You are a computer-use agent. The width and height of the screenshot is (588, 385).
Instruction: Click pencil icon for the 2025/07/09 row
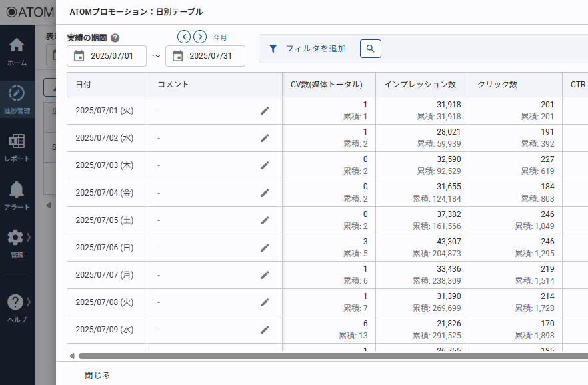coord(265,330)
